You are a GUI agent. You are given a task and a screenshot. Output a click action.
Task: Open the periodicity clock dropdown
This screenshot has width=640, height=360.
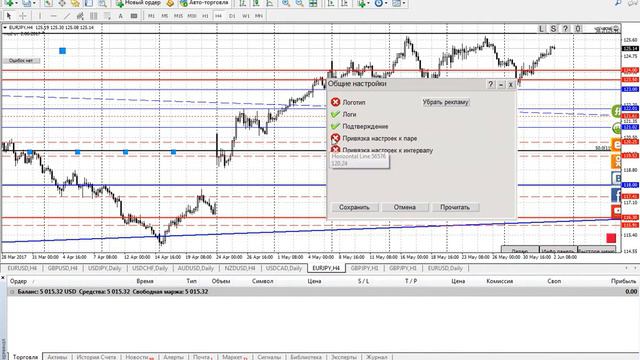386,3
